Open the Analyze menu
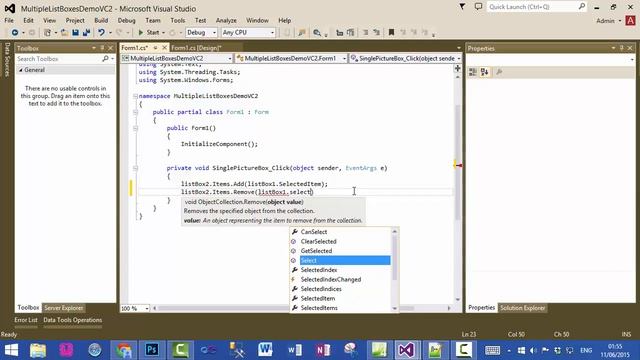The height and width of the screenshot is (360, 640). tap(226, 20)
